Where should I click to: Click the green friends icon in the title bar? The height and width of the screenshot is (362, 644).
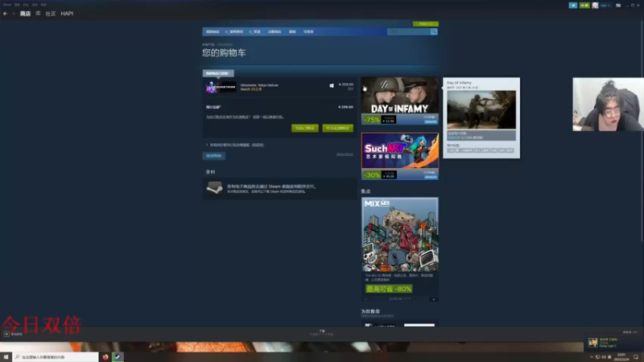pos(584,6)
